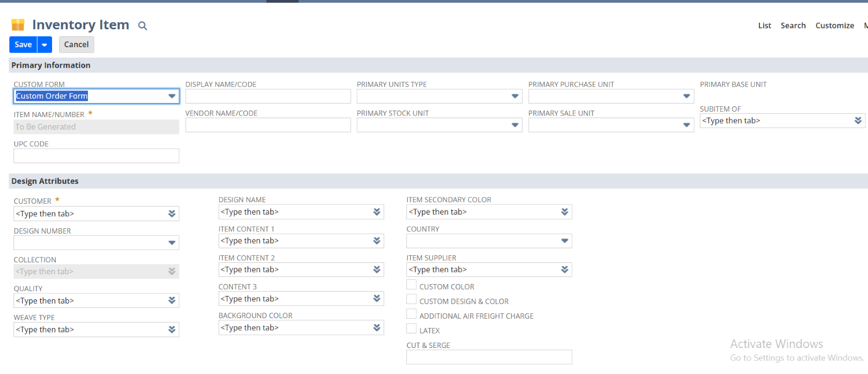Click the Cancel button
868x374 pixels.
pos(76,44)
